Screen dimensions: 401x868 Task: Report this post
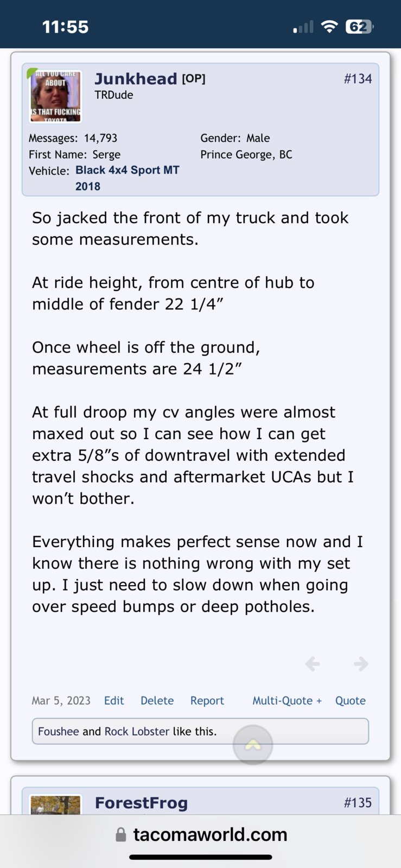(x=207, y=701)
